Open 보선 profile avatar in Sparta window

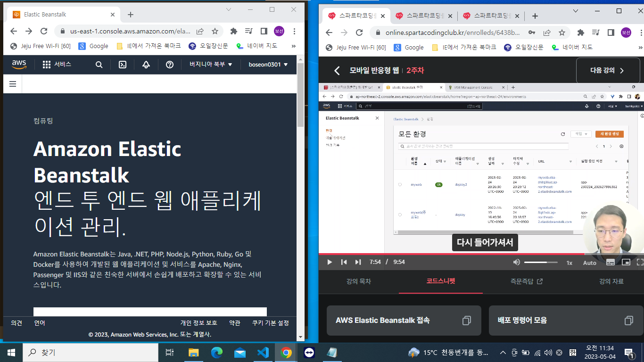coord(626,33)
